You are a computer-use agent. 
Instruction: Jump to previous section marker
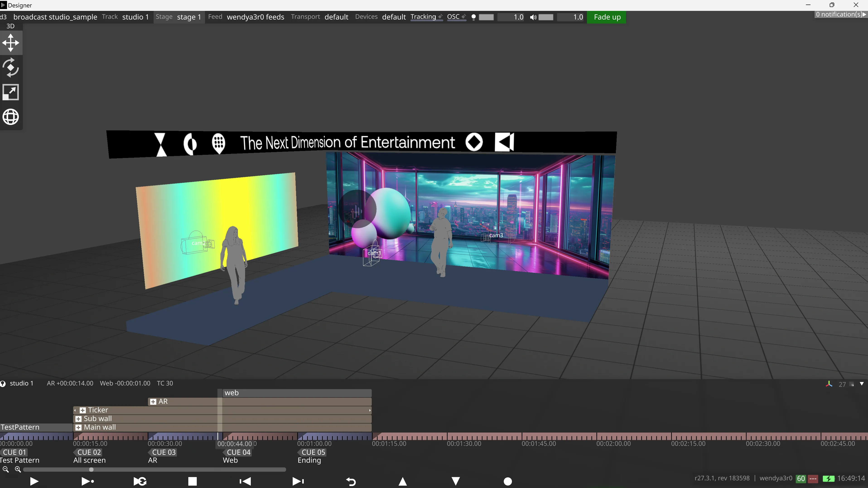coord(245,482)
